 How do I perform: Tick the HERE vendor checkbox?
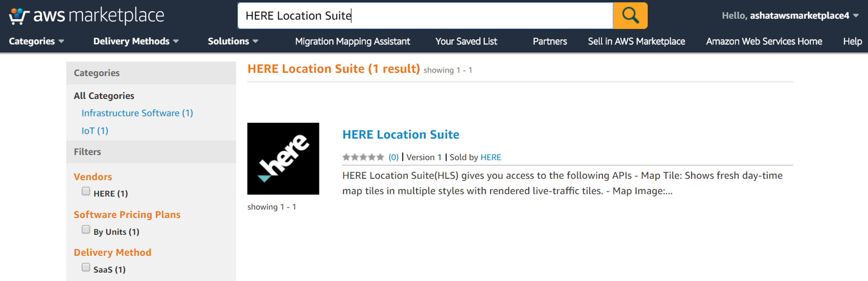click(86, 192)
